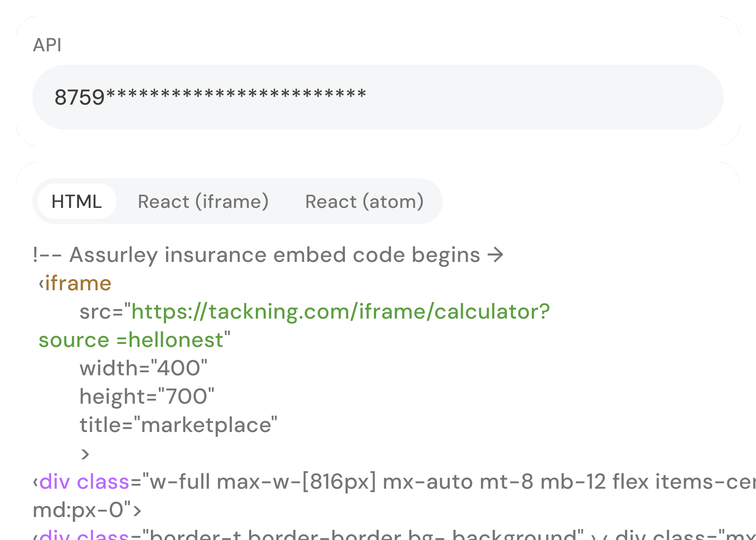Click the tackning.com calculator URL
The width and height of the screenshot is (756, 540).
click(x=340, y=311)
